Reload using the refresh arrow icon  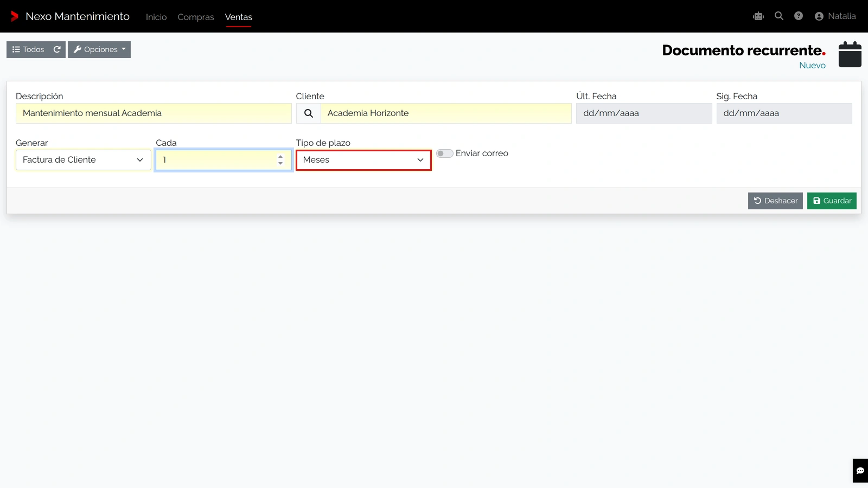pyautogui.click(x=57, y=49)
